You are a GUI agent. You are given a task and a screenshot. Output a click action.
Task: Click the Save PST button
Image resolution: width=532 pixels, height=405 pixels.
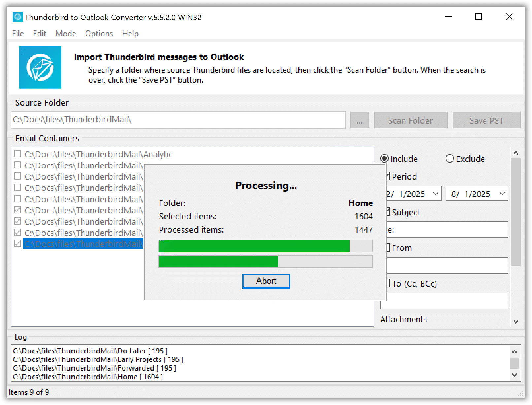486,120
